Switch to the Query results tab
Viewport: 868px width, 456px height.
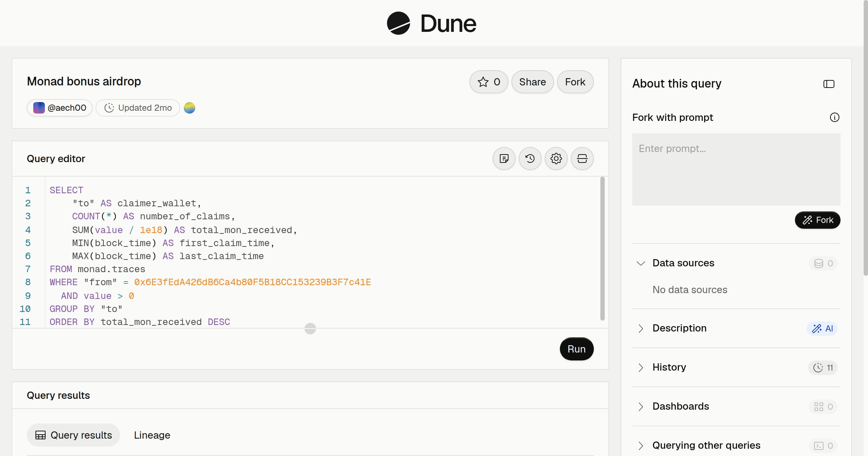click(x=73, y=435)
